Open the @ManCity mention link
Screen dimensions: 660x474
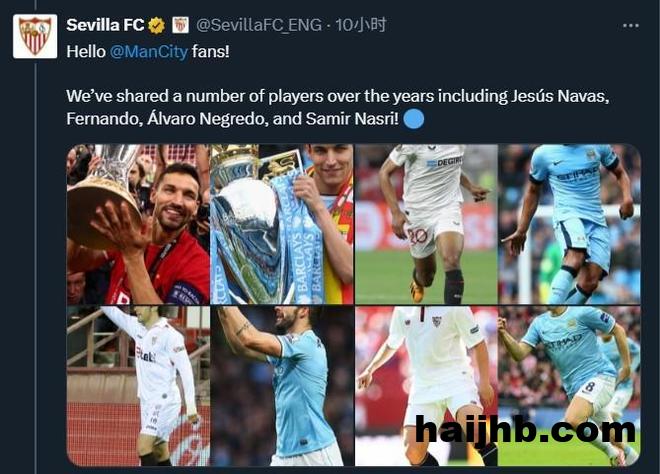pyautogui.click(x=149, y=52)
